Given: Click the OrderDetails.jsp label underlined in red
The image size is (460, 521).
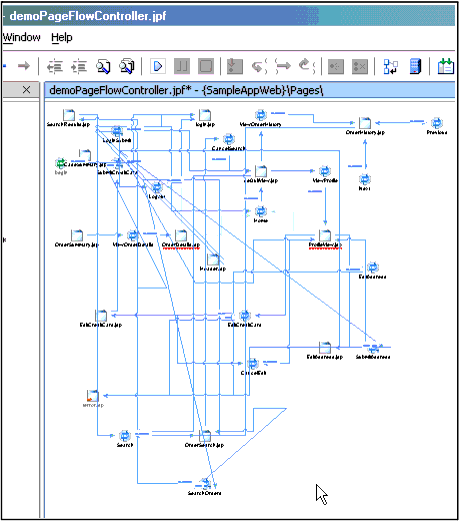Looking at the screenshot, I should (181, 245).
